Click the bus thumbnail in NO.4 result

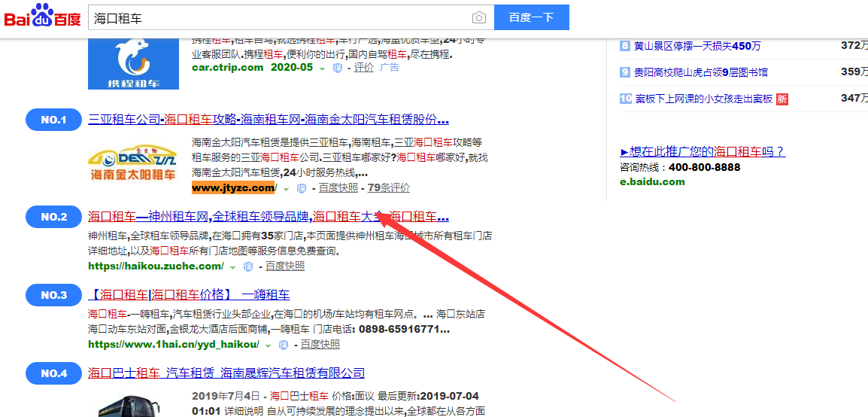133,406
